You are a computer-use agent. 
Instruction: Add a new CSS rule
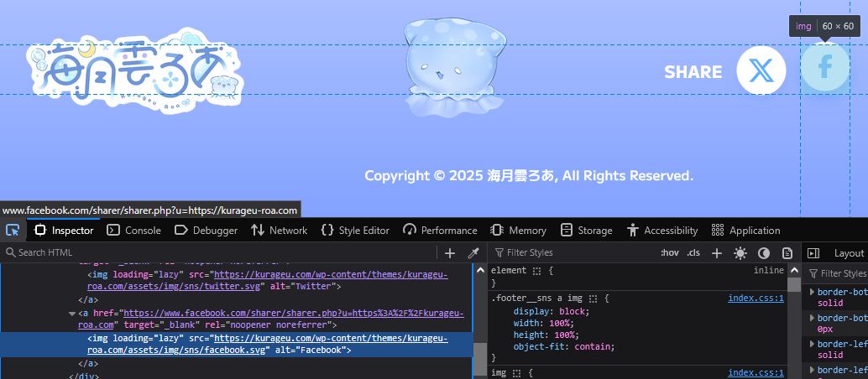(x=717, y=253)
